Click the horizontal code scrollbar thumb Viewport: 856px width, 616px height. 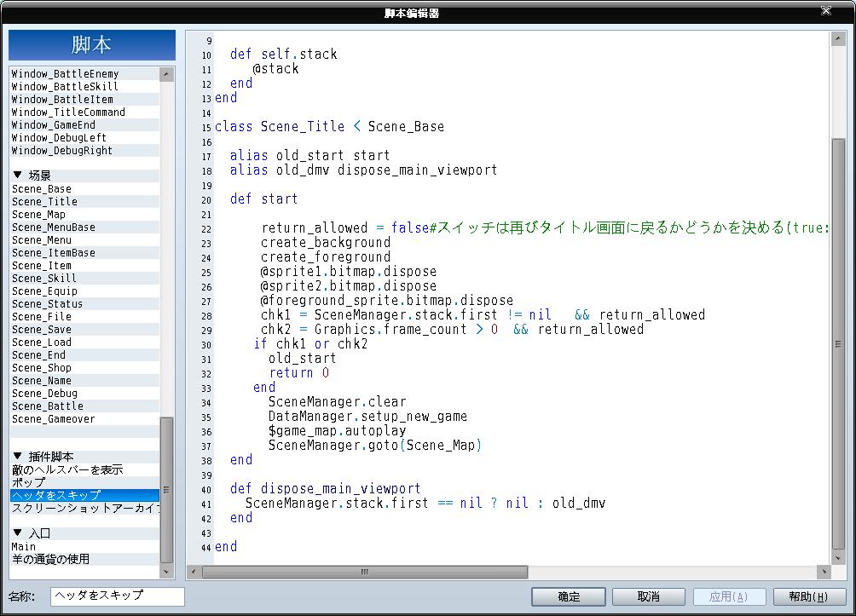pyautogui.click(x=365, y=572)
